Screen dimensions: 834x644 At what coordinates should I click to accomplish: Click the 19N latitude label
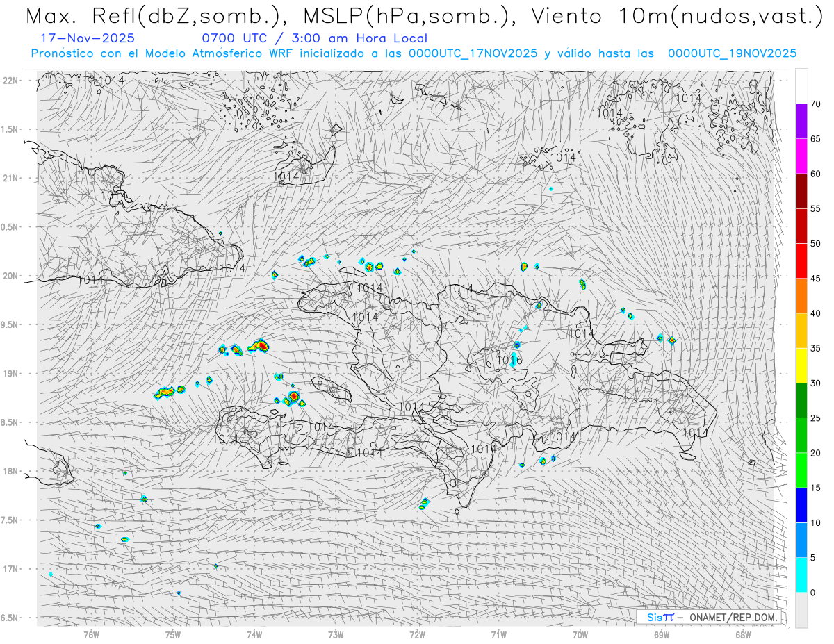11,373
